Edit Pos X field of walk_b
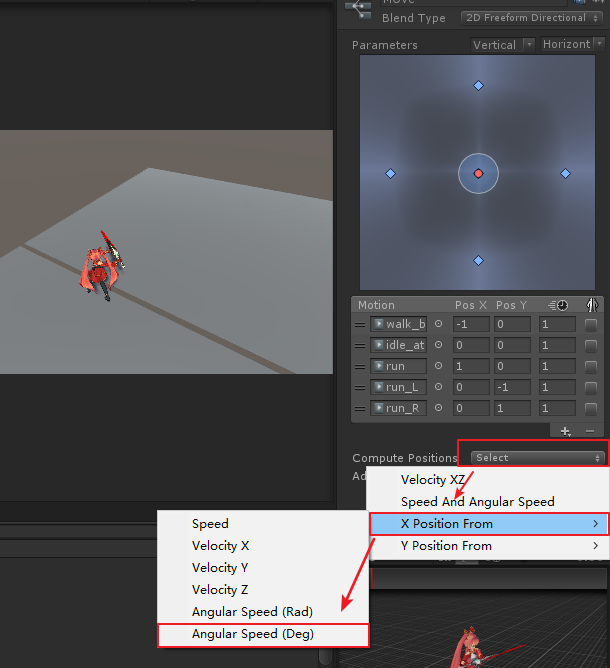The height and width of the screenshot is (668, 610). tap(471, 324)
